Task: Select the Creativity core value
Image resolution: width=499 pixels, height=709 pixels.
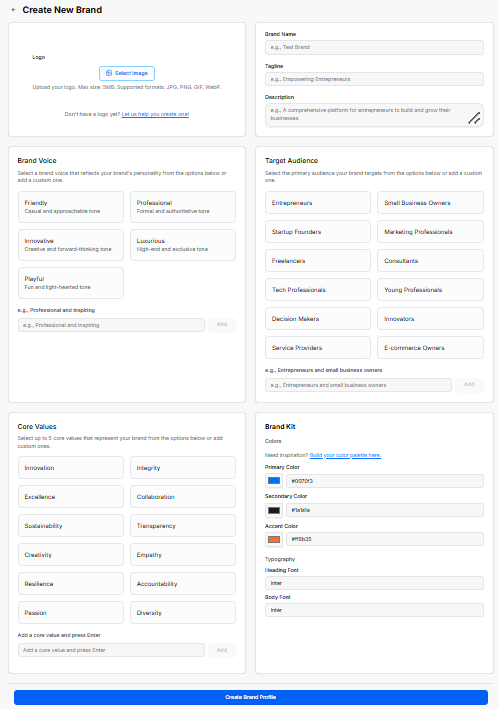Action: click(x=71, y=554)
